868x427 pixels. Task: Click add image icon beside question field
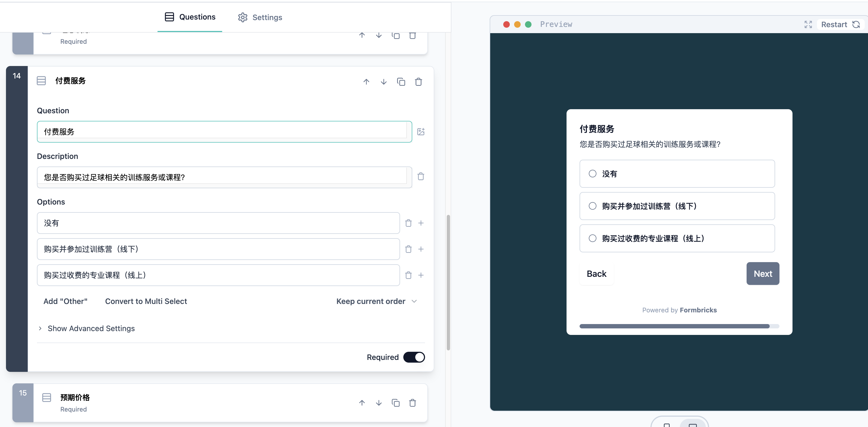(x=421, y=131)
